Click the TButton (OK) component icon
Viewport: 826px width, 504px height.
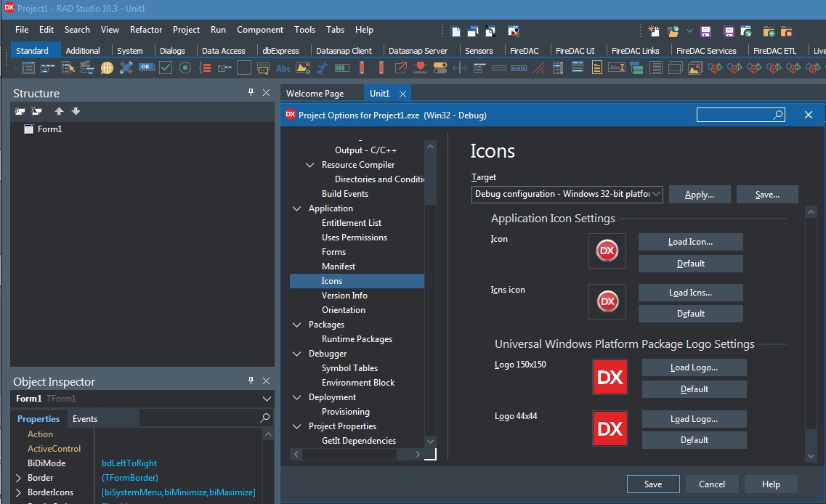(146, 67)
